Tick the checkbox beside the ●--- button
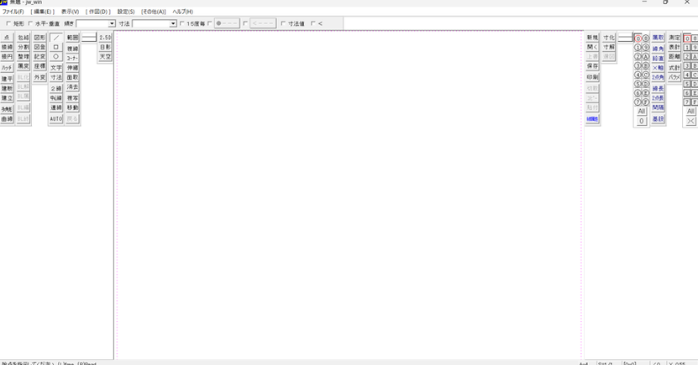The width and height of the screenshot is (698, 365). pyautogui.click(x=210, y=24)
